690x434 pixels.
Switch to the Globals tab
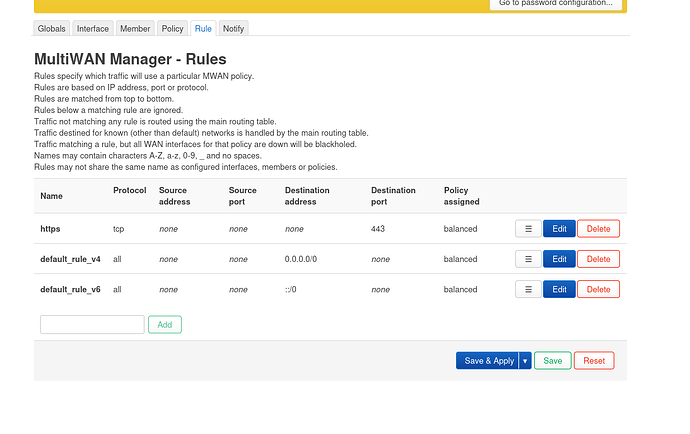click(x=51, y=29)
